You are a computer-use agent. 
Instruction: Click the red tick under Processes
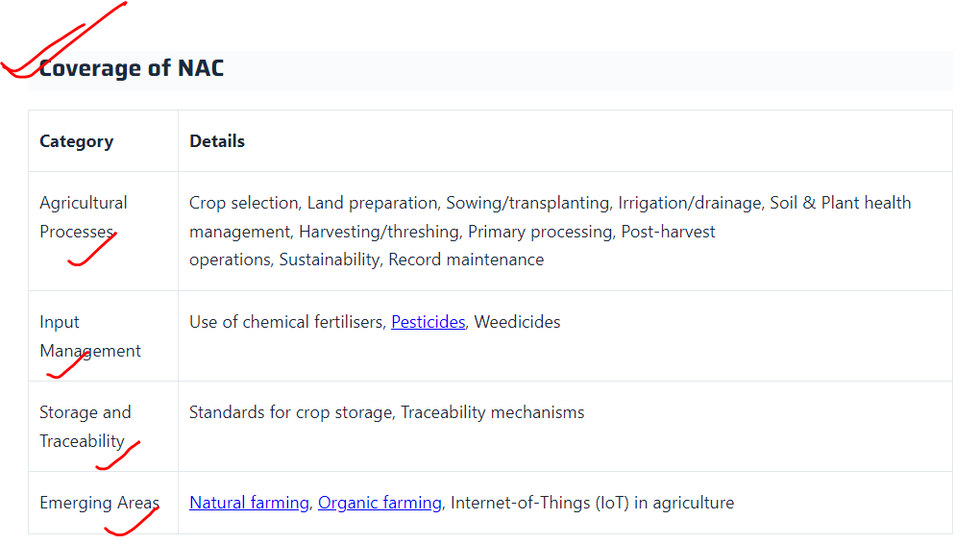pos(92,250)
